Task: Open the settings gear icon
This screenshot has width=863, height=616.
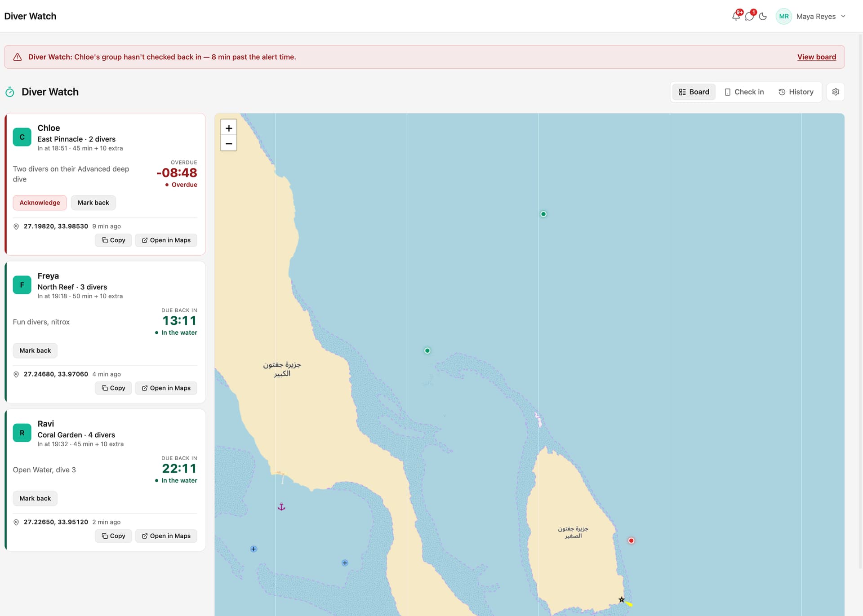Action: pos(835,92)
